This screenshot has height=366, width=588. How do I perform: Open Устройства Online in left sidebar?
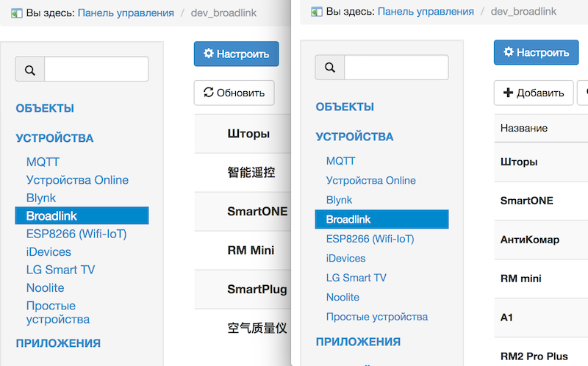[77, 180]
